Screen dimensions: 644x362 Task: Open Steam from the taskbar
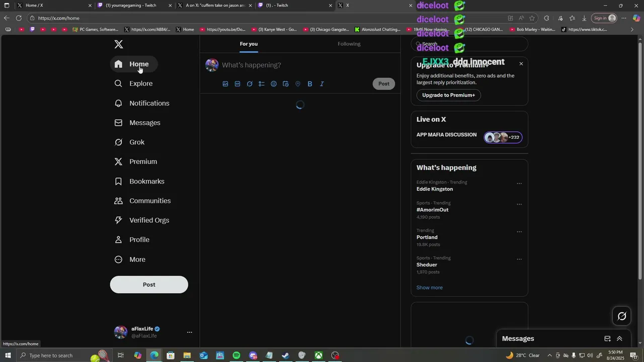tap(285, 355)
